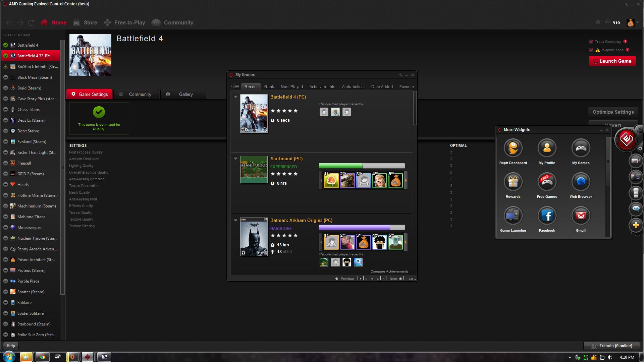Open the Raptr Dashboard widget

point(513,148)
